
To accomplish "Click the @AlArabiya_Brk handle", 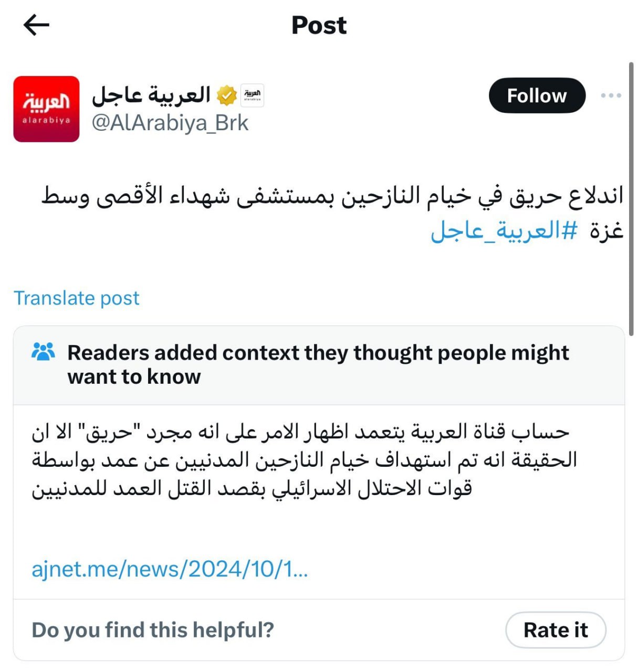I will click(170, 123).
